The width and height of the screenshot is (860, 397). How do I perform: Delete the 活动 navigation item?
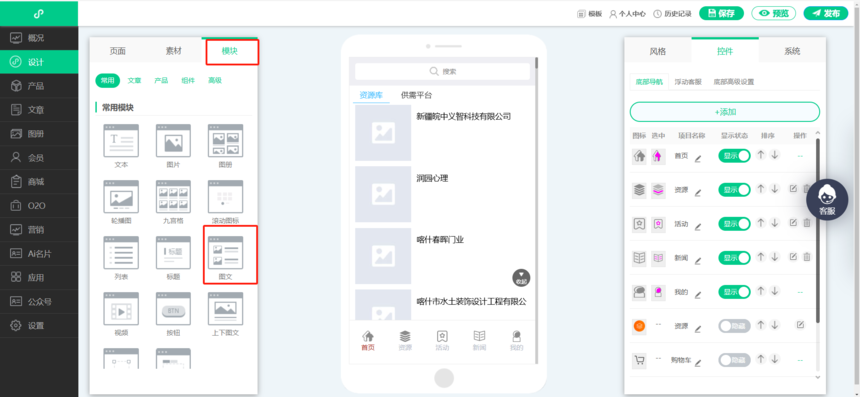tap(807, 223)
